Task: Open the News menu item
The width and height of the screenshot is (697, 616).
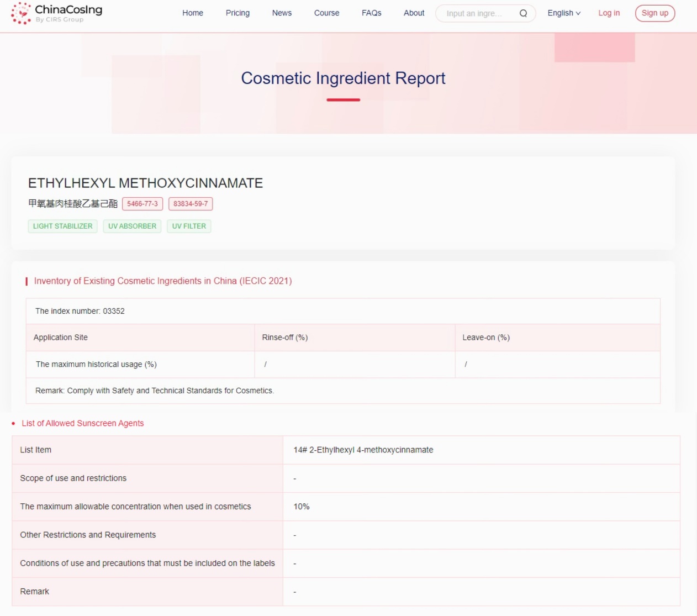Action: coord(282,13)
